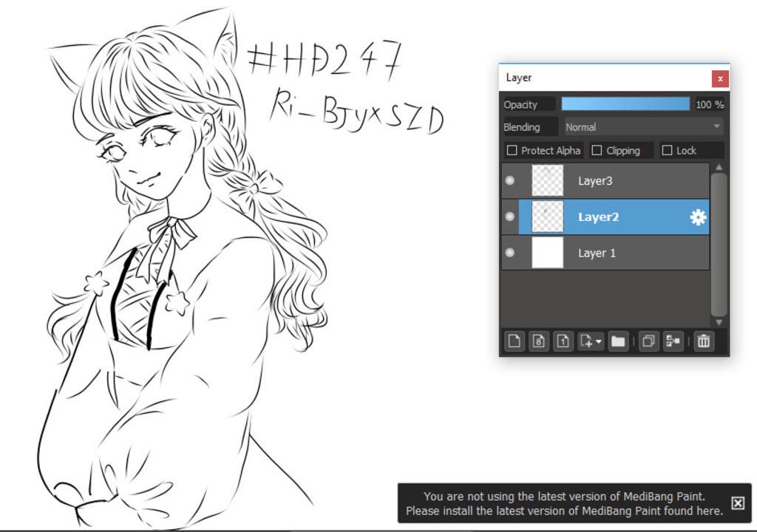Enable Protect Alpha checkbox
The image size is (757, 532).
click(x=512, y=151)
